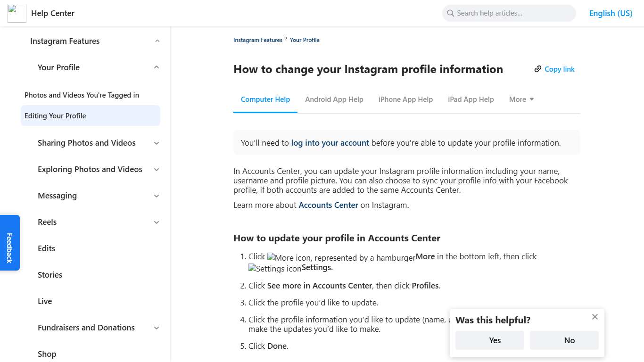Click the log into your account link

click(x=330, y=142)
